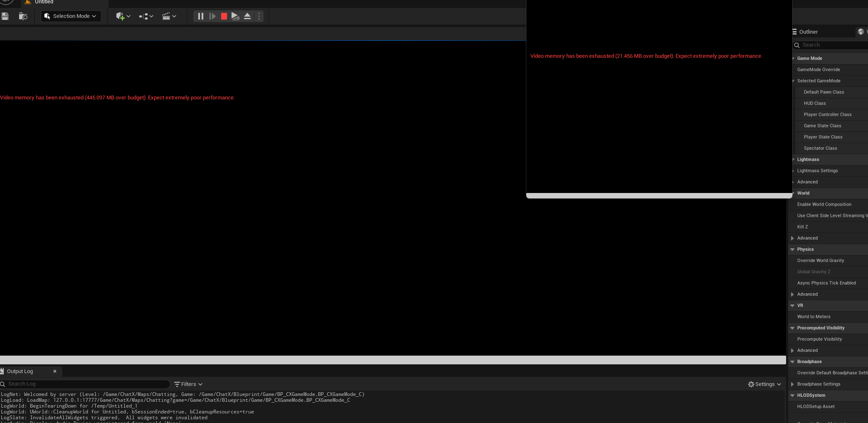Select Override Default Broadphase Settings row
Viewport: 868px width, 423px height.
828,373
